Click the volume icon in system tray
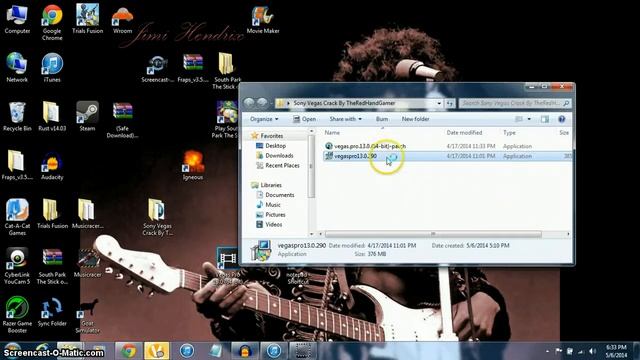 click(x=592, y=351)
